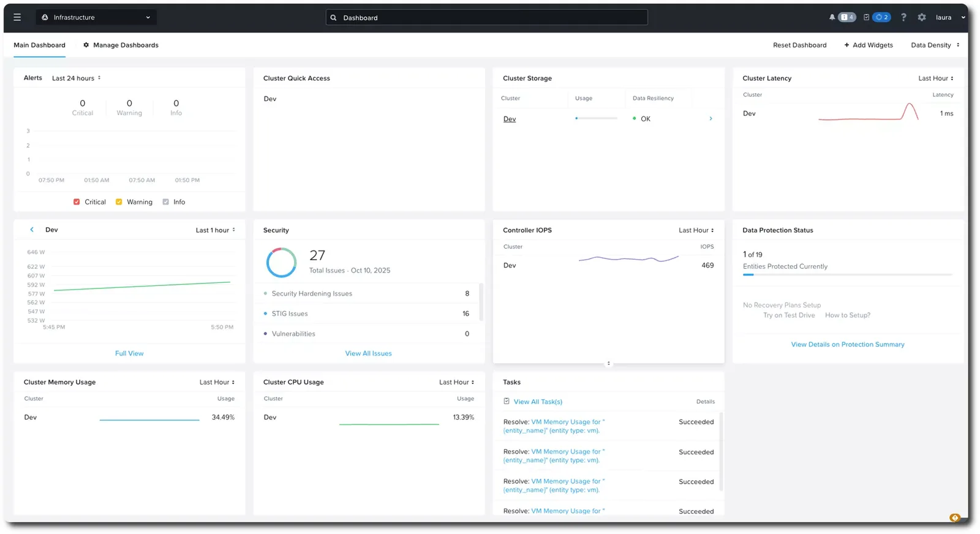Viewport: 980px width, 534px height.
Task: Click the 469 IOPS value
Action: pyautogui.click(x=707, y=265)
